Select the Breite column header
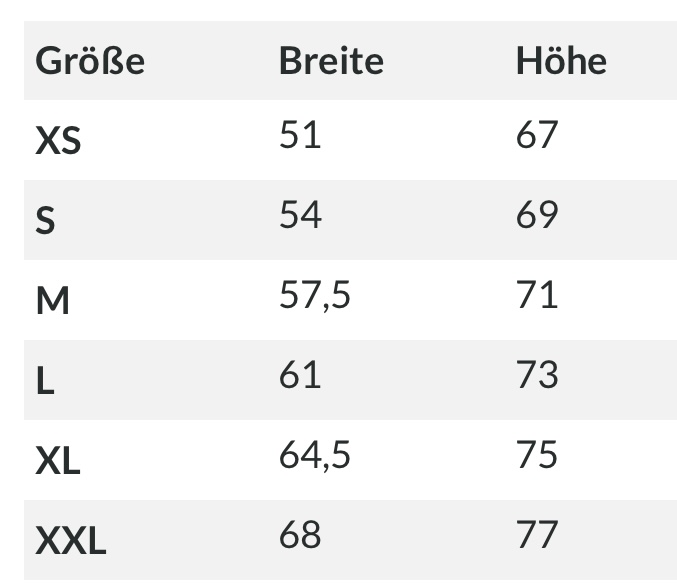 [x=331, y=62]
